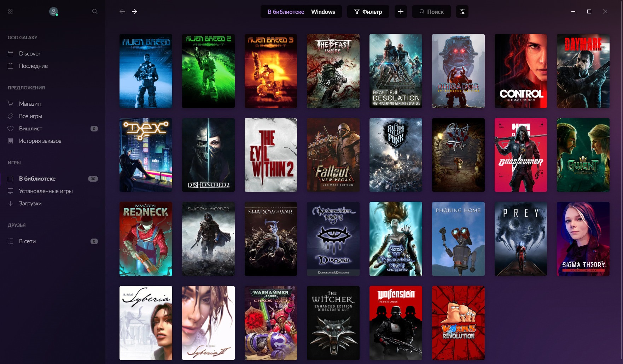Click the Магазин cart icon
623x364 pixels.
pyautogui.click(x=11, y=104)
